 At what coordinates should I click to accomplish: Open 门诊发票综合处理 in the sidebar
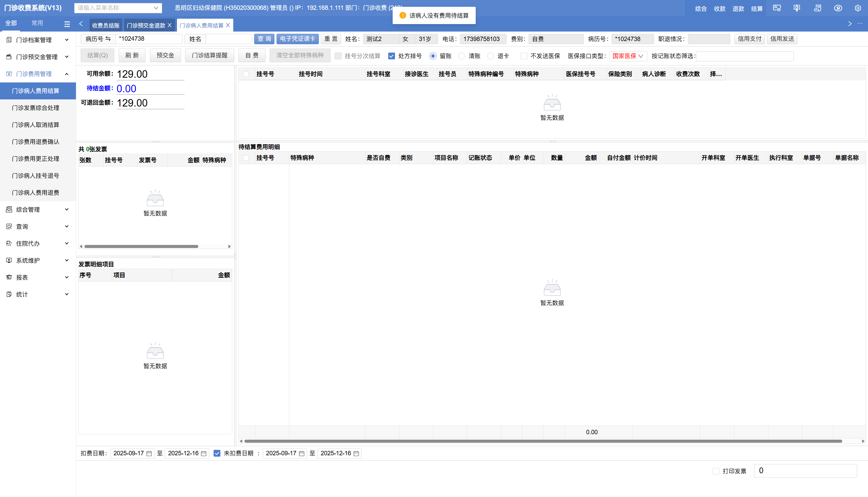(36, 108)
